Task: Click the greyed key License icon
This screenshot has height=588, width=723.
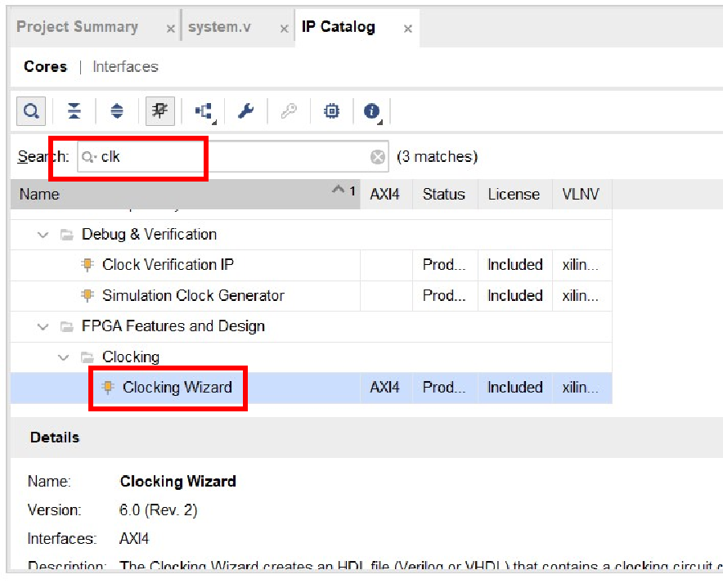Action: coord(289,111)
